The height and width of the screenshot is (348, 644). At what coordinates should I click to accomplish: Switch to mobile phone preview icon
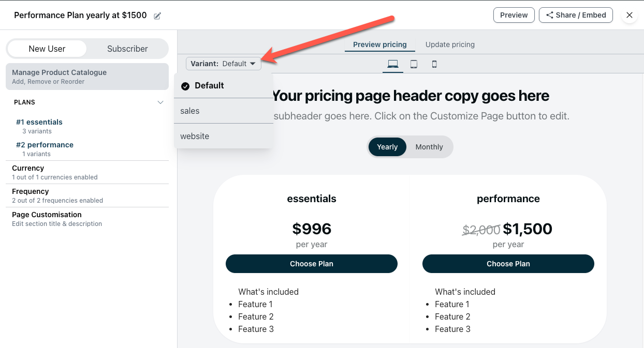click(434, 64)
